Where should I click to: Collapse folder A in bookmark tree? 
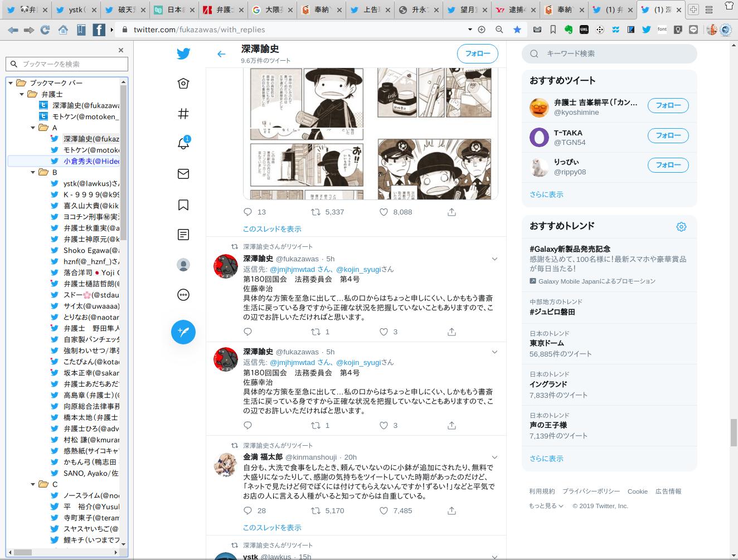pos(33,128)
